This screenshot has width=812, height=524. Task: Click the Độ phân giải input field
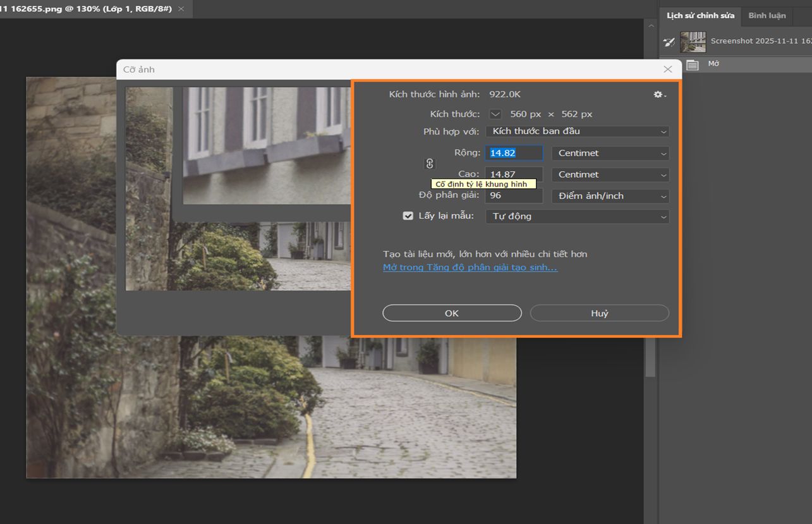coord(514,196)
